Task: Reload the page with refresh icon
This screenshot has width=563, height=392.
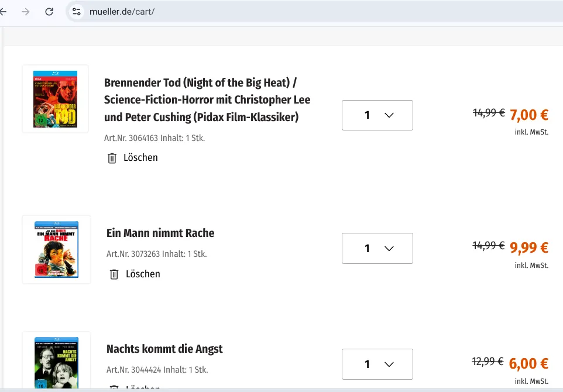Action: 49,12
